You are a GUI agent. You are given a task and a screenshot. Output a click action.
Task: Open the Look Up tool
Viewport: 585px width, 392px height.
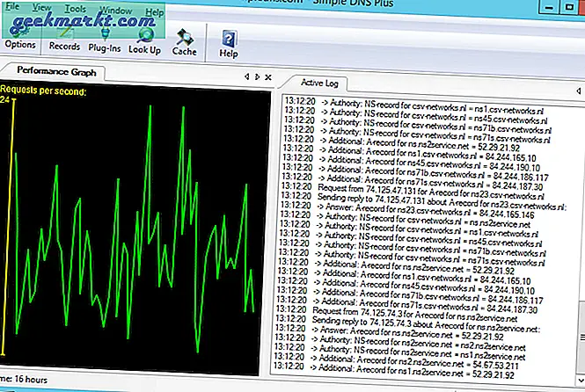pyautogui.click(x=145, y=42)
